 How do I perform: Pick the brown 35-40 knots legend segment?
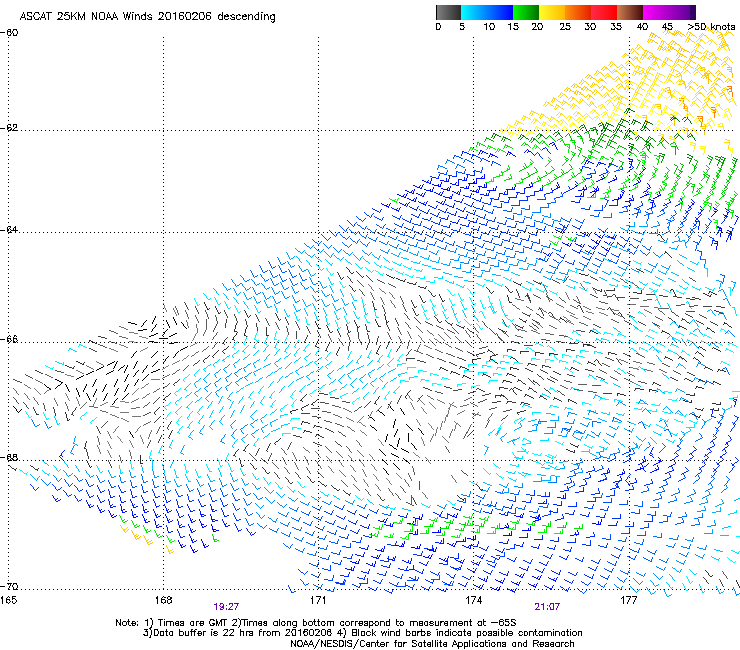[x=630, y=12]
